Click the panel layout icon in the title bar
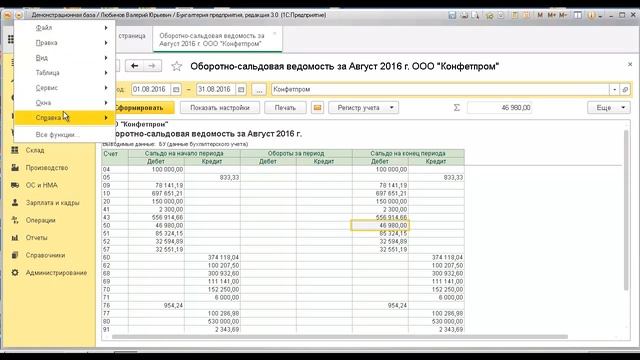The height and width of the screenshot is (360, 640). click(x=578, y=15)
